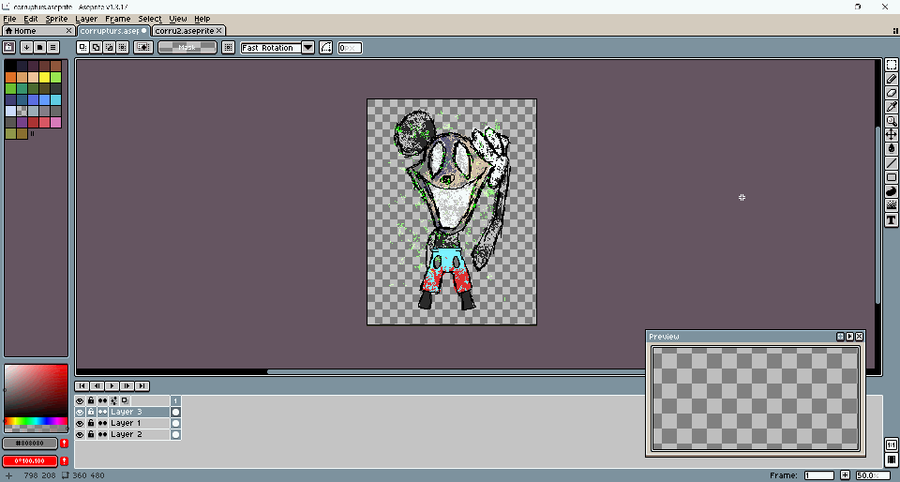Click the Add to selection mode icon
The width and height of the screenshot is (900, 482).
[96, 48]
